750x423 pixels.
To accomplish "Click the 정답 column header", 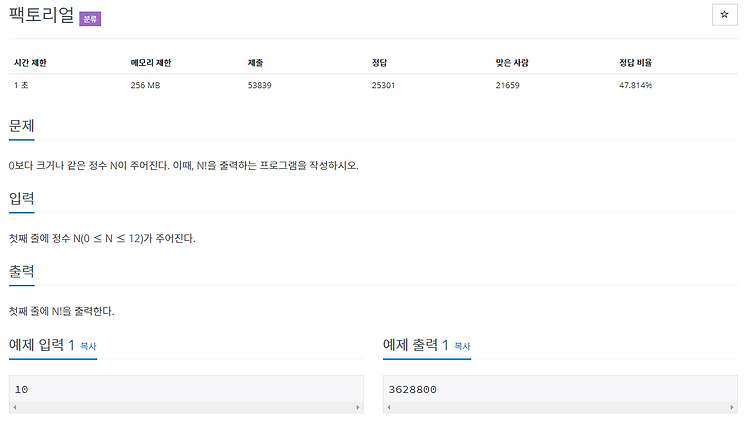I will tap(379, 63).
